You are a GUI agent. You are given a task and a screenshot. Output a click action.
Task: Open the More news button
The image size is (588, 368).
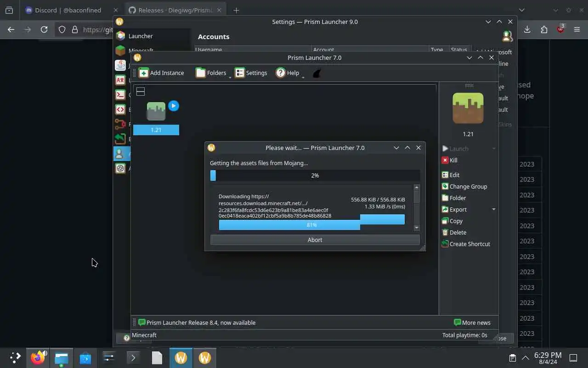(472, 322)
